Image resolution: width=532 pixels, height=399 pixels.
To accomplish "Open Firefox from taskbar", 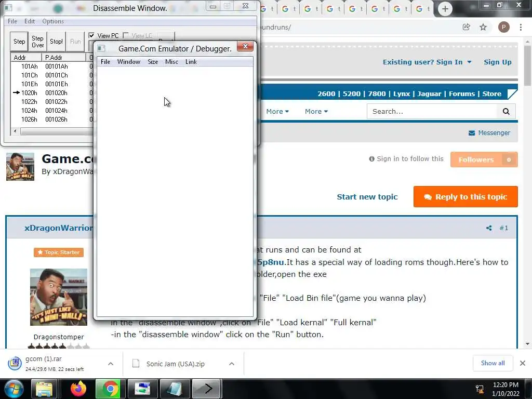I will 78,389.
